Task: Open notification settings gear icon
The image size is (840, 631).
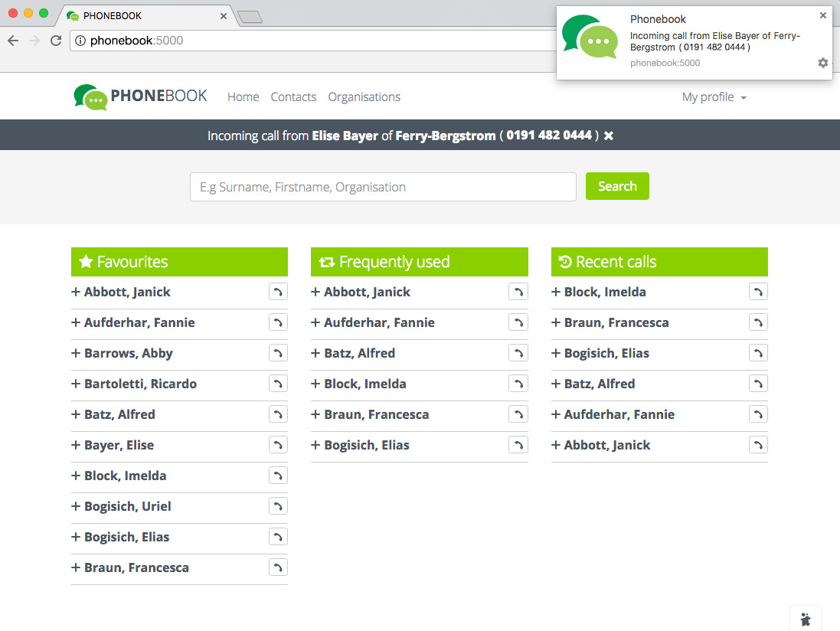Action: (x=823, y=63)
